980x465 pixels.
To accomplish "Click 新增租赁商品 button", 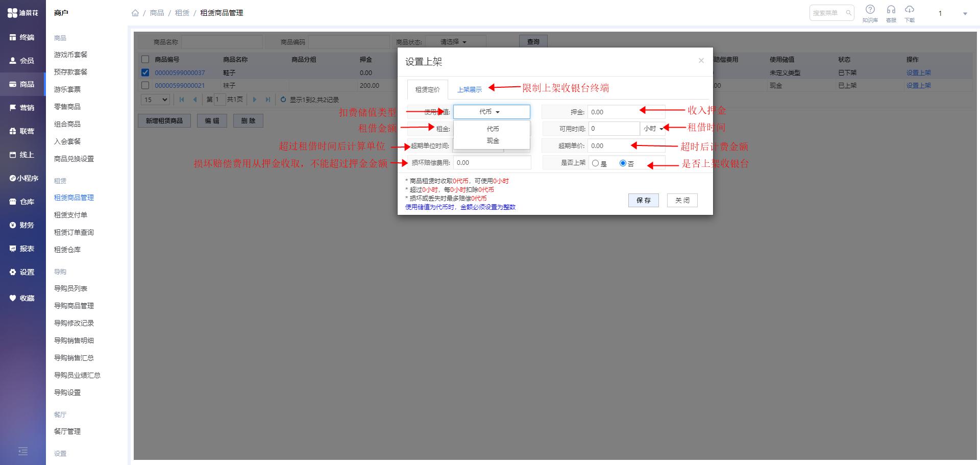I will [164, 120].
